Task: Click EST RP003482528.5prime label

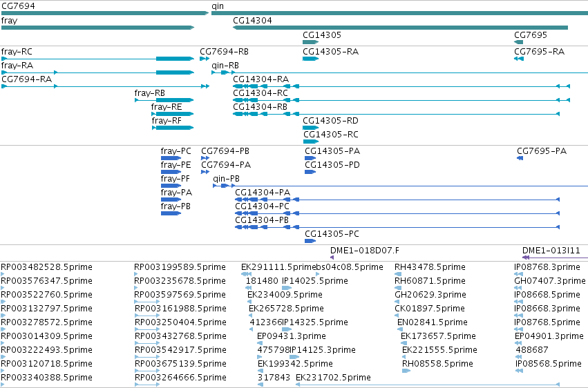Action: (46, 267)
